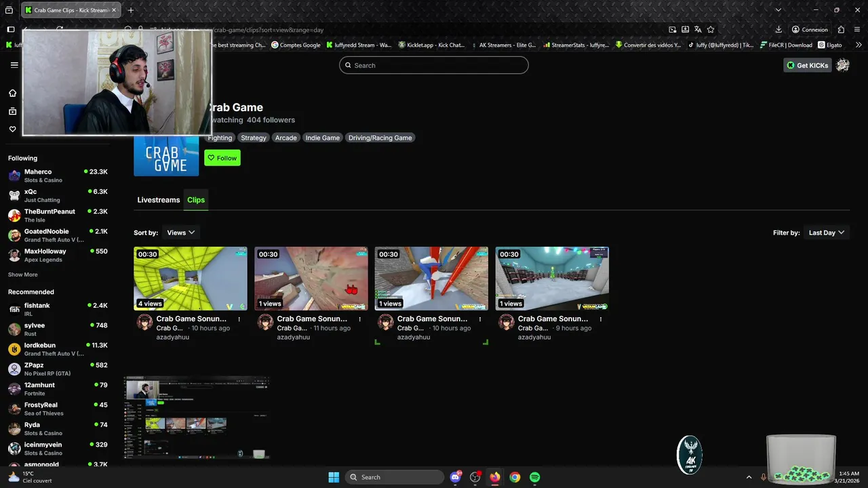Screen dimensions: 868x488
Task: Toggle the Firefox sidebar panel icon
Action: coord(11,30)
